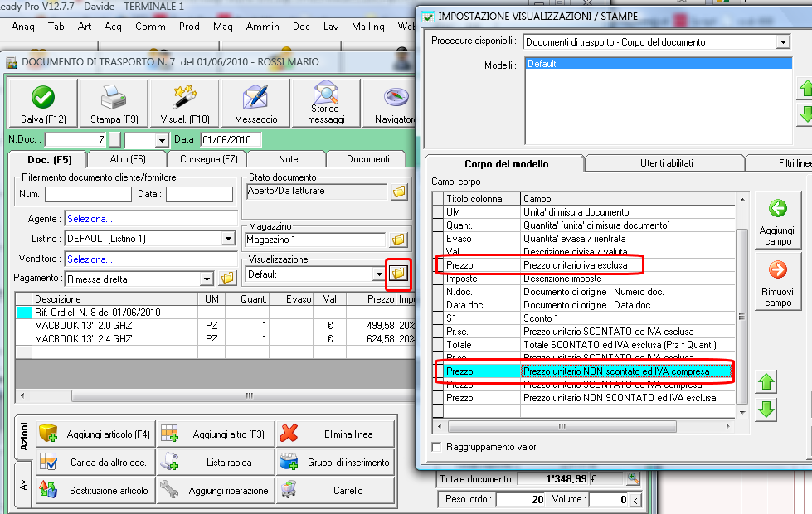This screenshot has height=514, width=812.
Task: Click Lista rapida button
Action: (x=216, y=463)
